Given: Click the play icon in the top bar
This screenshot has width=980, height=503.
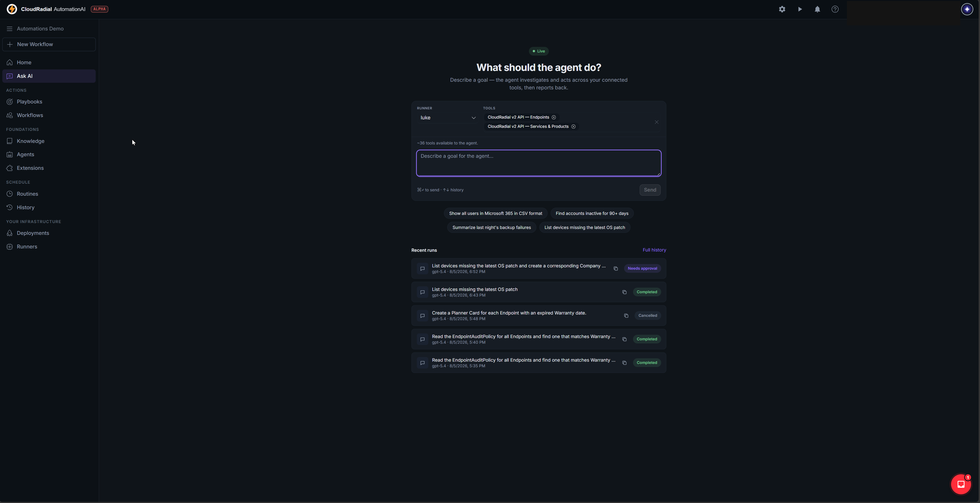Looking at the screenshot, I should click(x=800, y=9).
